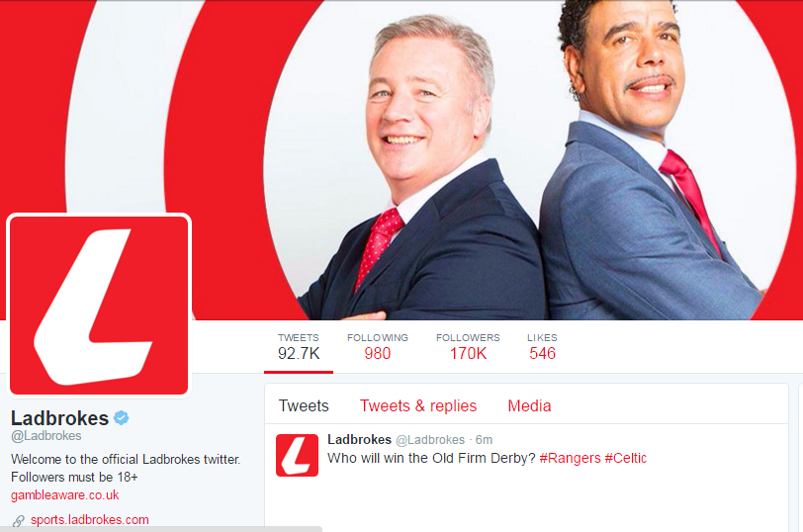Click the link chain icon beside sports.ladbrokes.com
The height and width of the screenshot is (532, 803).
(19, 521)
